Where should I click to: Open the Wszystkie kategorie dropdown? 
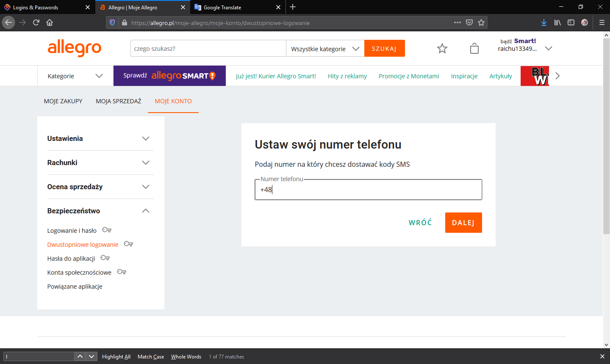coord(325,49)
